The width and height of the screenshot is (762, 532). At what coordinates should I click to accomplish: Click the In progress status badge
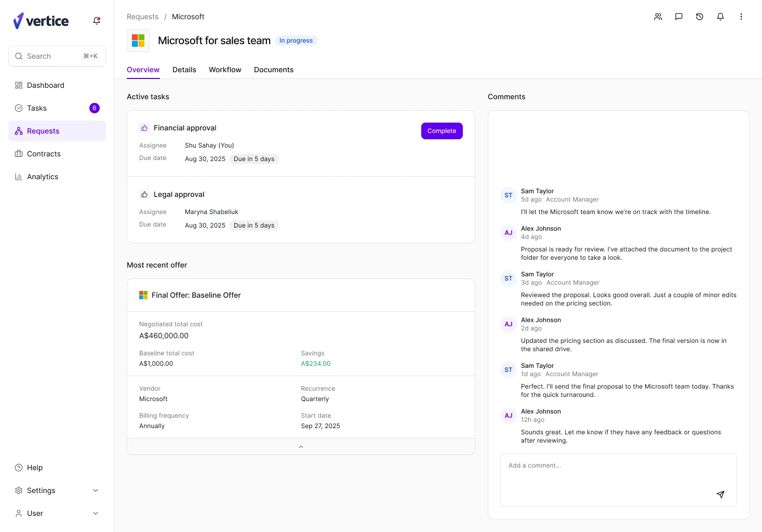296,41
